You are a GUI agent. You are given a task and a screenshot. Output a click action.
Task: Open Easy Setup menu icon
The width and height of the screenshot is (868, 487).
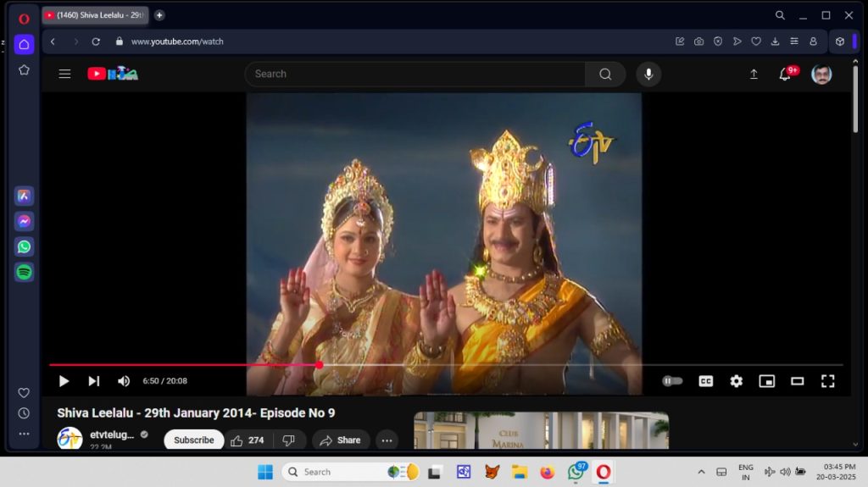pyautogui.click(x=793, y=42)
